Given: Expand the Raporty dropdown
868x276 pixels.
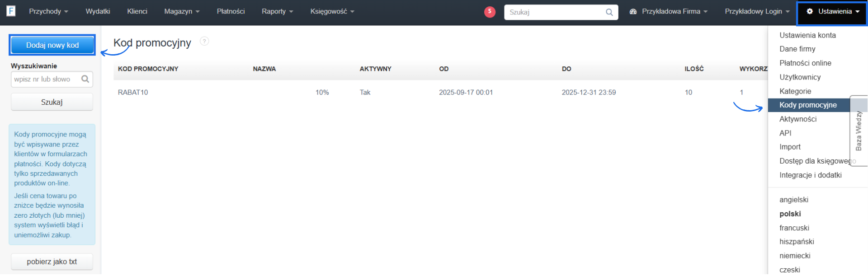Looking at the screenshot, I should pyautogui.click(x=277, y=11).
